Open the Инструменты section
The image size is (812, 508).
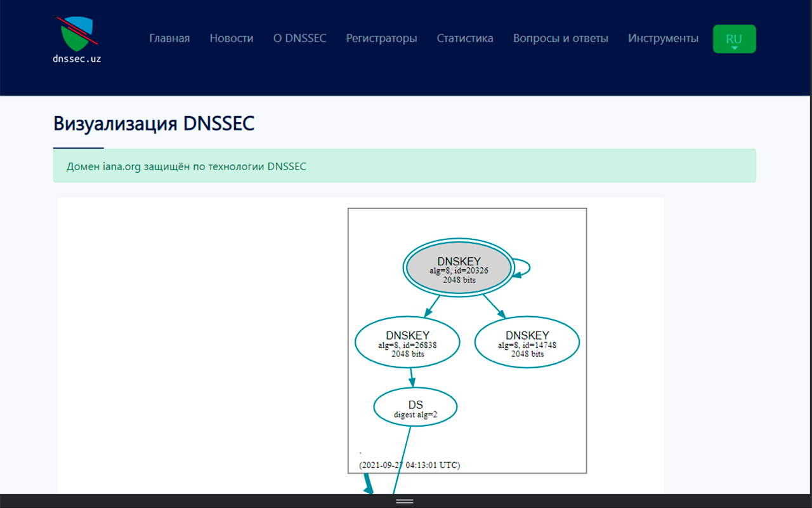tap(663, 38)
